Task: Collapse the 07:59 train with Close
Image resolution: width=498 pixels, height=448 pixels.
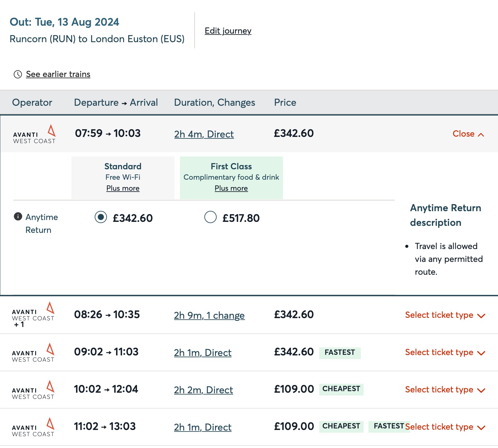Action: pyautogui.click(x=468, y=134)
